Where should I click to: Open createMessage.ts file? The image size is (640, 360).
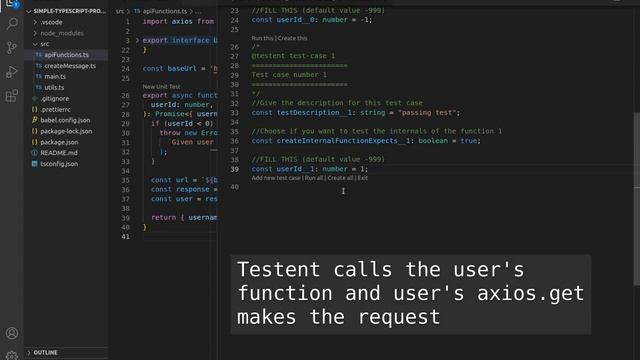70,66
